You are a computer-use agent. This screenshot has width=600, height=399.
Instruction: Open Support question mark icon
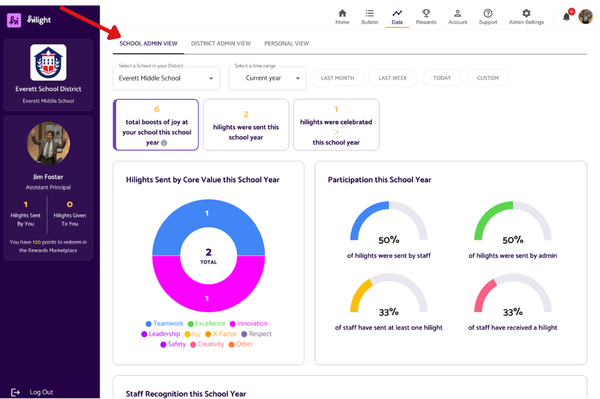point(488,13)
